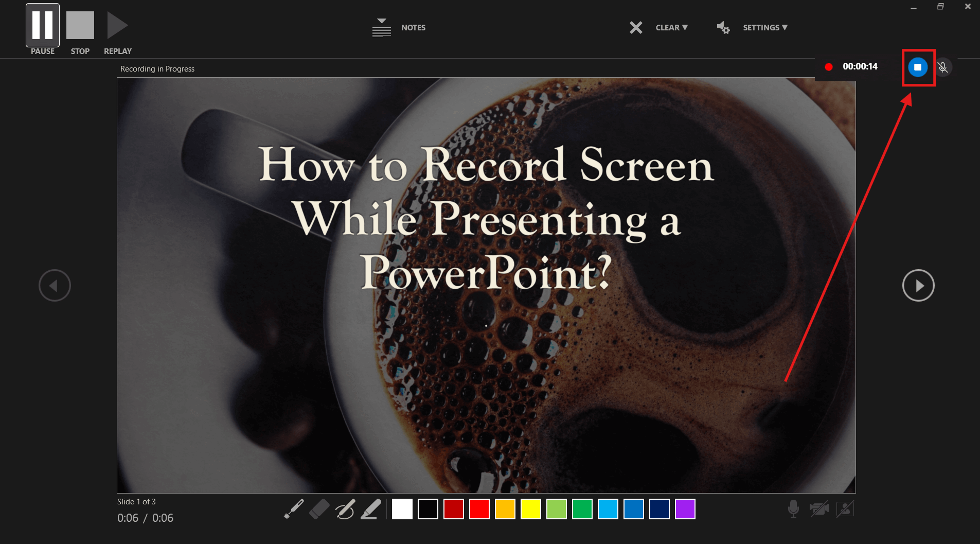
Task: Expand the Settings dropdown
Action: (765, 27)
